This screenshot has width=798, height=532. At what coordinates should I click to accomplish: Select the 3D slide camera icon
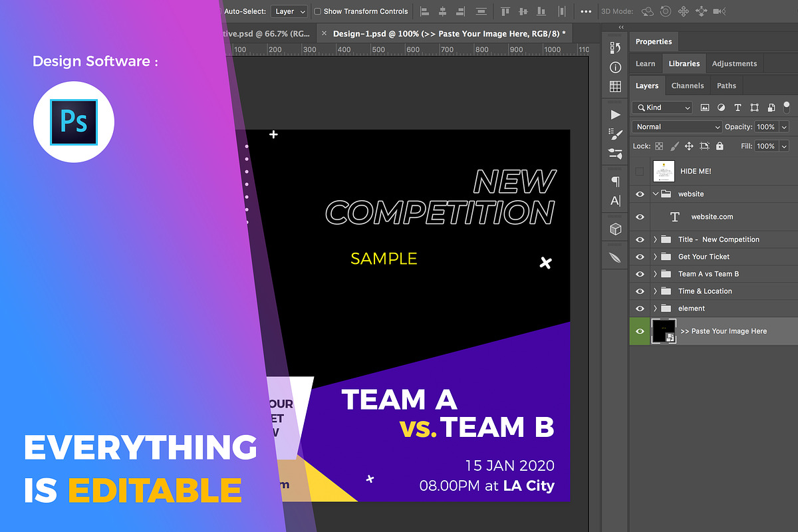[701, 11]
